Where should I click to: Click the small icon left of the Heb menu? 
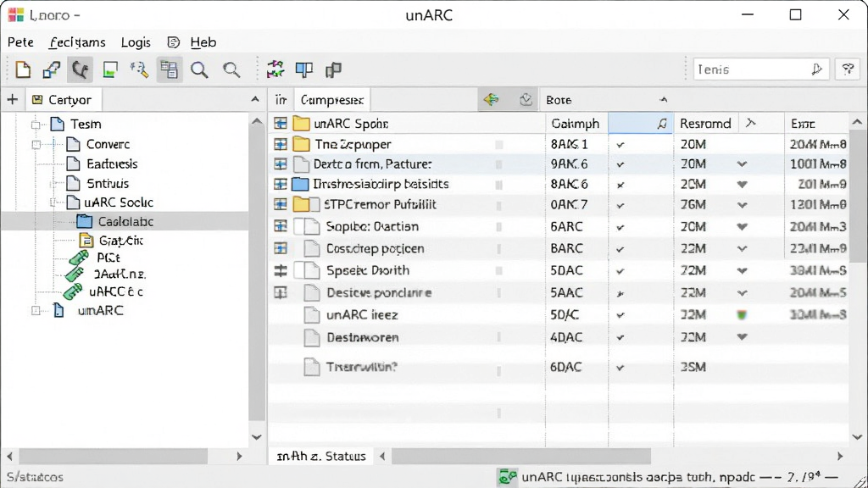point(173,42)
